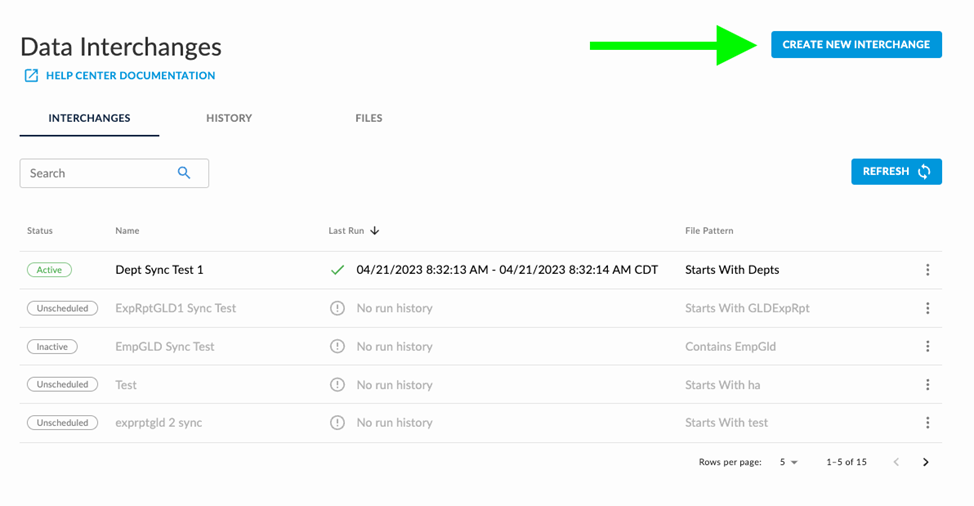The image size is (974, 506).
Task: Open options menu for Dept Sync Test 1
Action: coord(927,270)
